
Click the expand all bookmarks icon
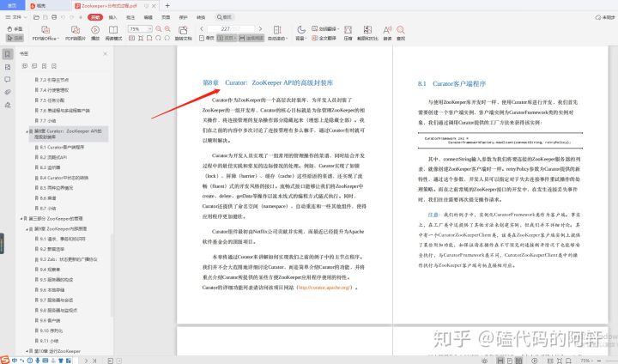25,66
